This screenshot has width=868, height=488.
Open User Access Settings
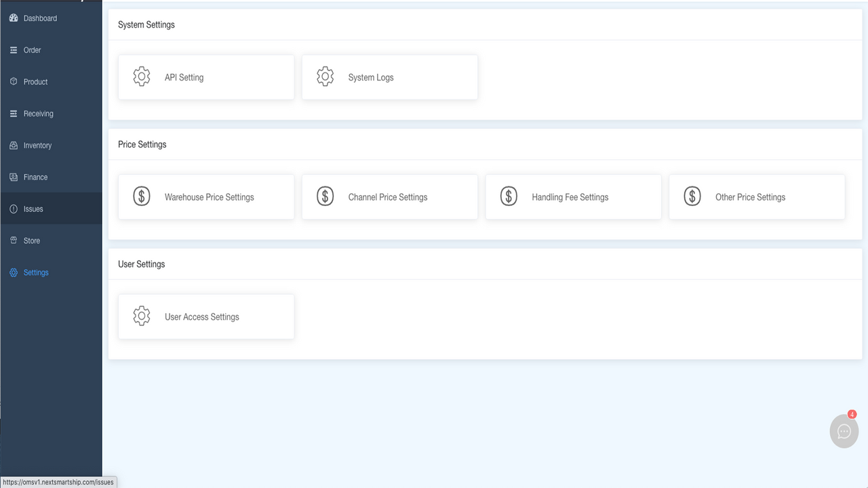(x=205, y=316)
